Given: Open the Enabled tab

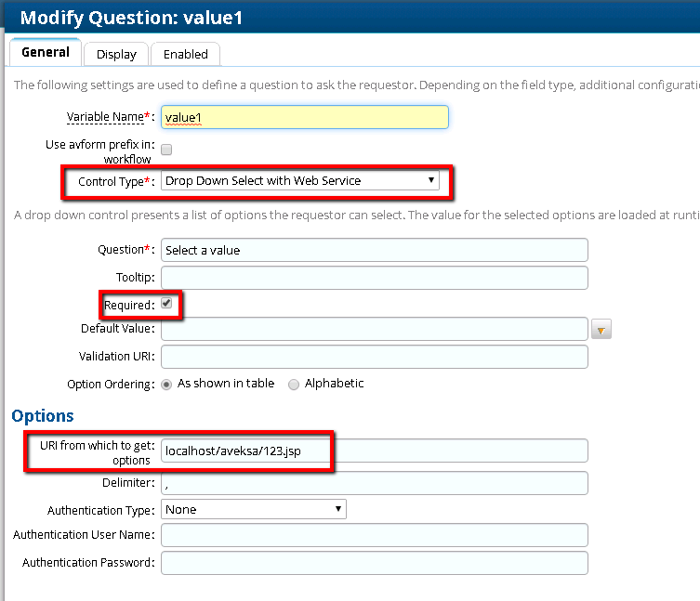Looking at the screenshot, I should click(x=185, y=54).
